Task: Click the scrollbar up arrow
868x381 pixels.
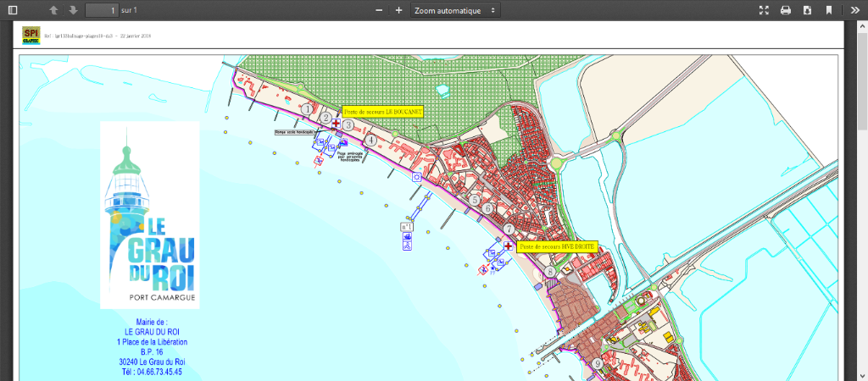Action: 862,26
